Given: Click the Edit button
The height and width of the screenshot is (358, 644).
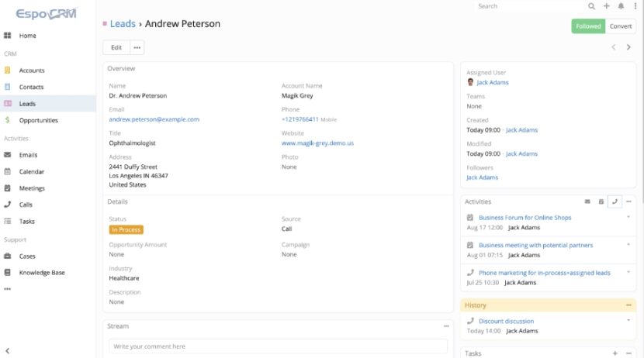Looking at the screenshot, I should [116, 47].
